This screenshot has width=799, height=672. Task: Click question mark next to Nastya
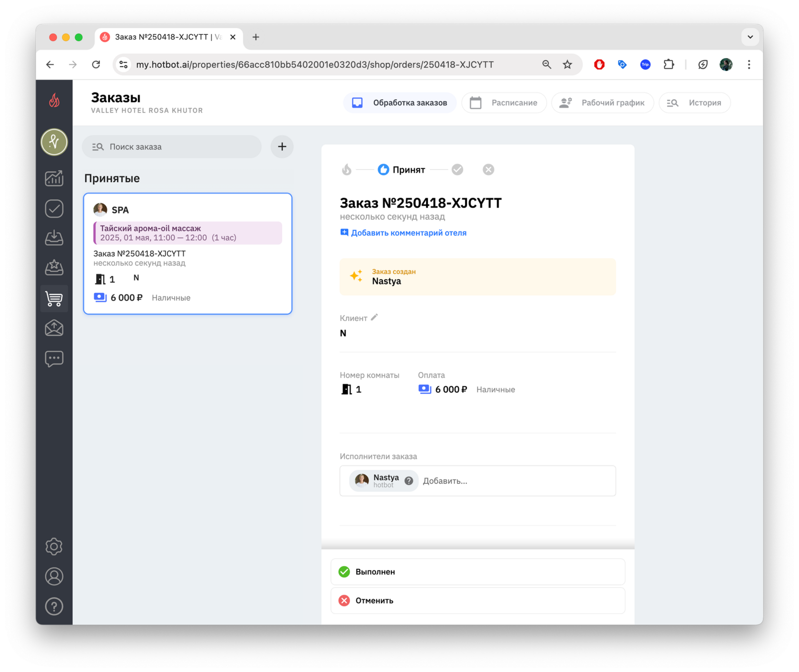point(409,481)
